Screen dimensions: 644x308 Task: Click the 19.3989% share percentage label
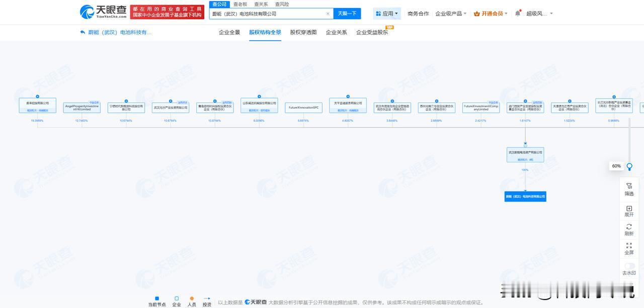pyautogui.click(x=37, y=121)
